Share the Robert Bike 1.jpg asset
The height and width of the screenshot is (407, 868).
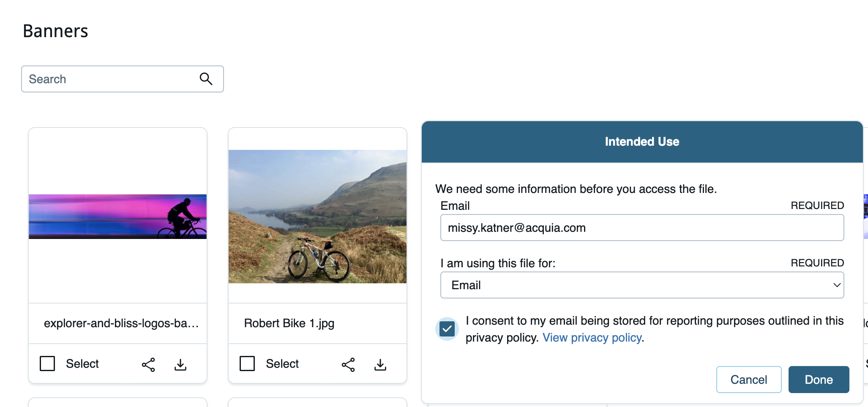click(x=348, y=365)
